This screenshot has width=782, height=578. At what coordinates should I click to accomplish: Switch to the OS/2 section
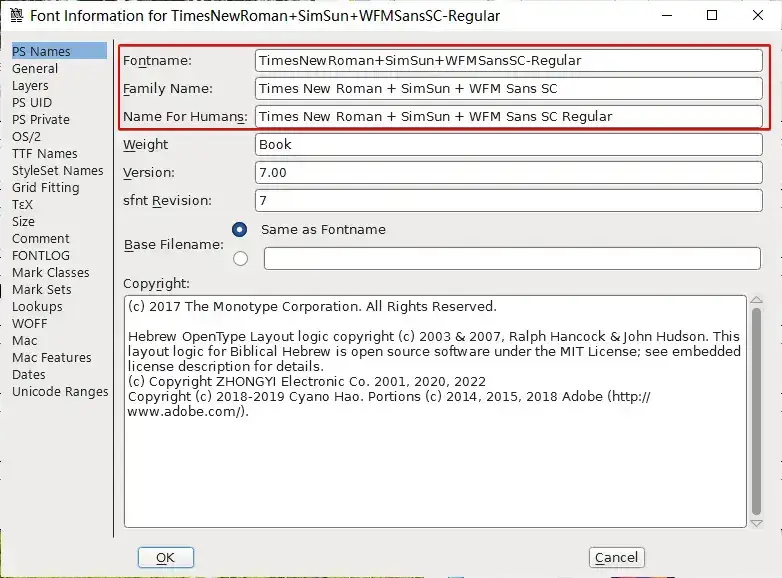click(26, 136)
